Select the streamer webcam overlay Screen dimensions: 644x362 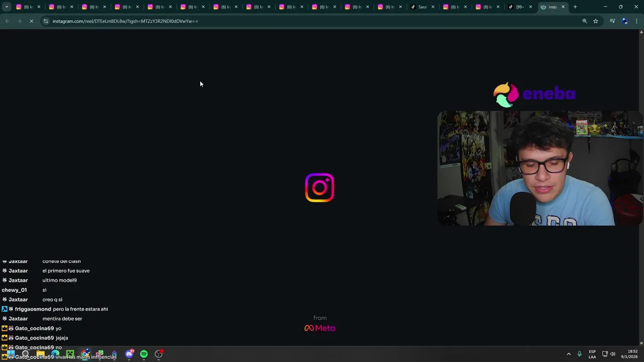pos(540,168)
